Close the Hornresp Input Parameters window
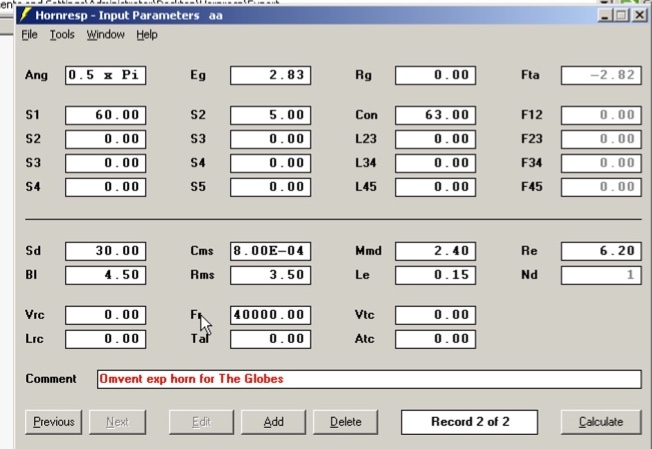This screenshot has height=449, width=652. pyautogui.click(x=639, y=15)
